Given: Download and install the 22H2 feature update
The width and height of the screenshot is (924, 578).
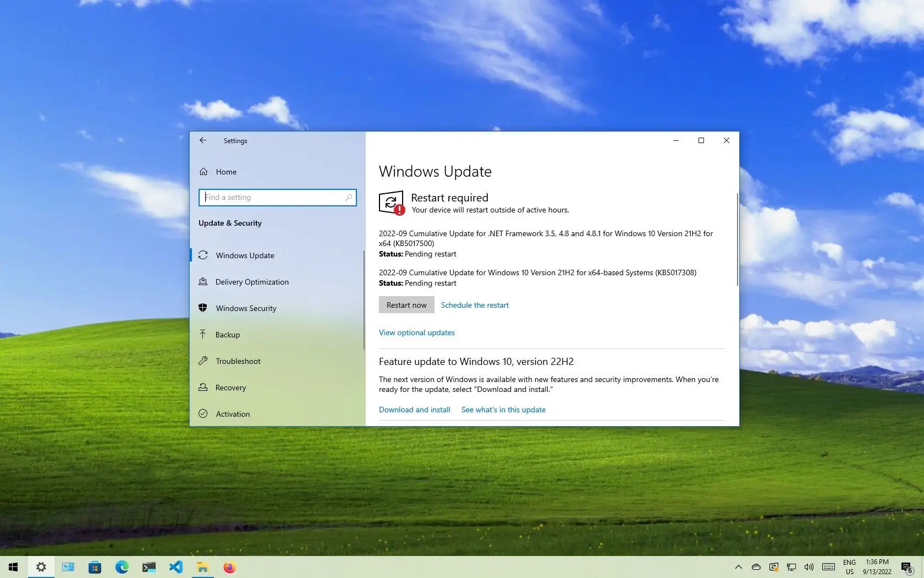Looking at the screenshot, I should pos(414,410).
